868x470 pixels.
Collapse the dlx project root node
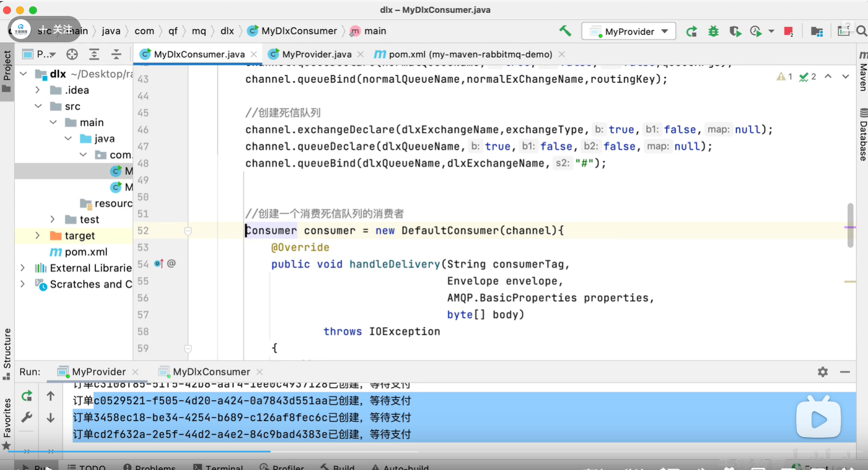pyautogui.click(x=23, y=74)
